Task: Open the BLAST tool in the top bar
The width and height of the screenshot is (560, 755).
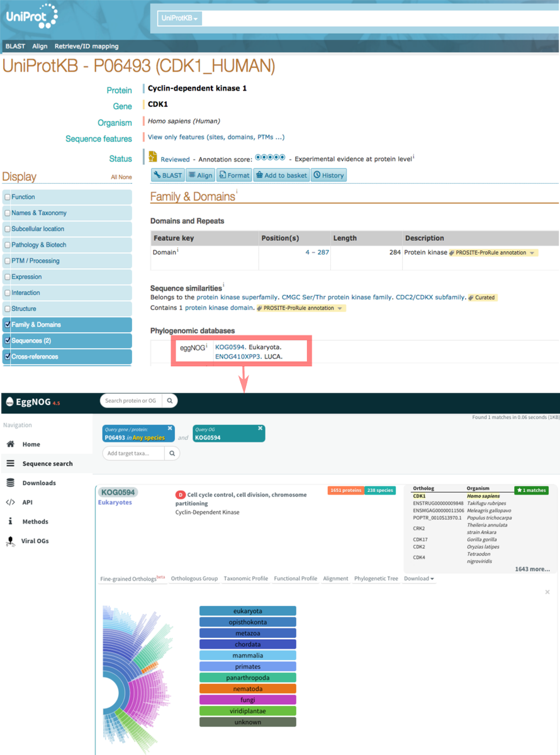Action: (x=15, y=46)
